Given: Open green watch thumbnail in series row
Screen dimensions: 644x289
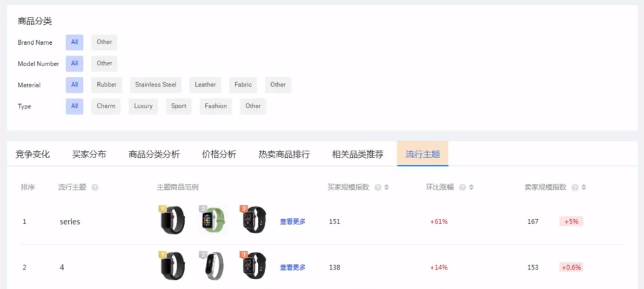Looking at the screenshot, I should (213, 220).
